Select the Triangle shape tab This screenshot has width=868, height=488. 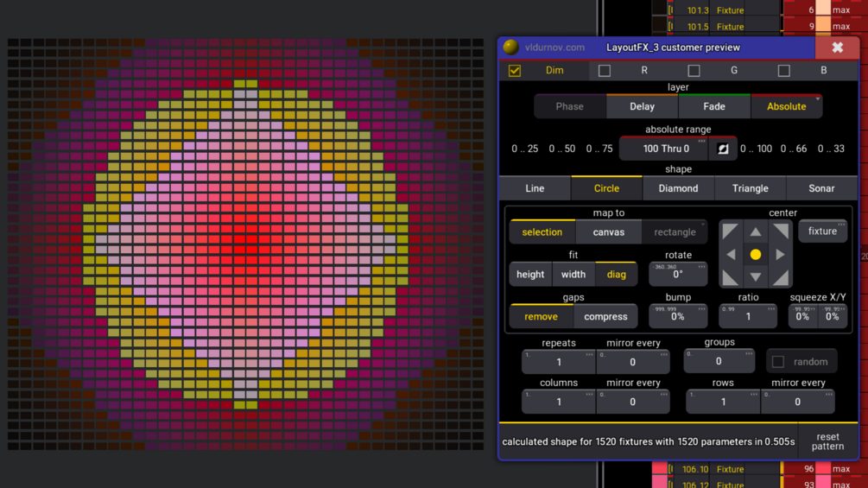tap(750, 188)
